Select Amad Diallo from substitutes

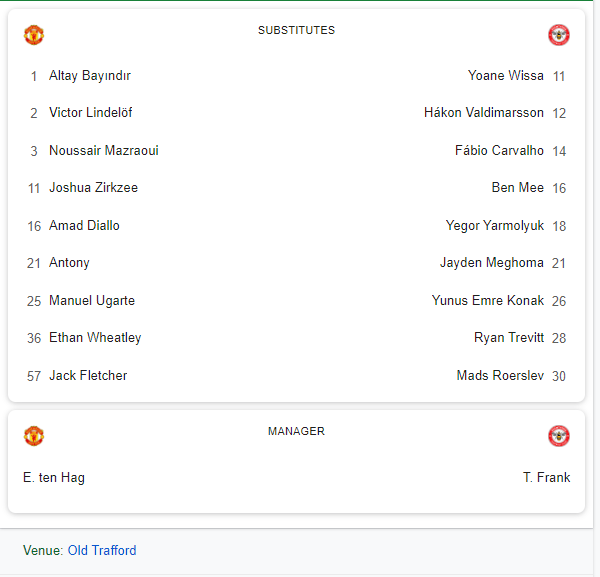point(84,225)
